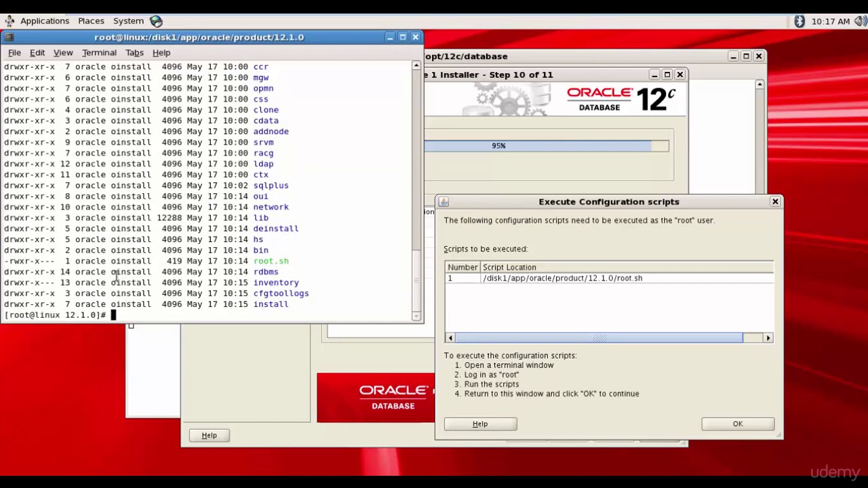
Task: Select the root.sh script row in the table
Action: [609, 278]
